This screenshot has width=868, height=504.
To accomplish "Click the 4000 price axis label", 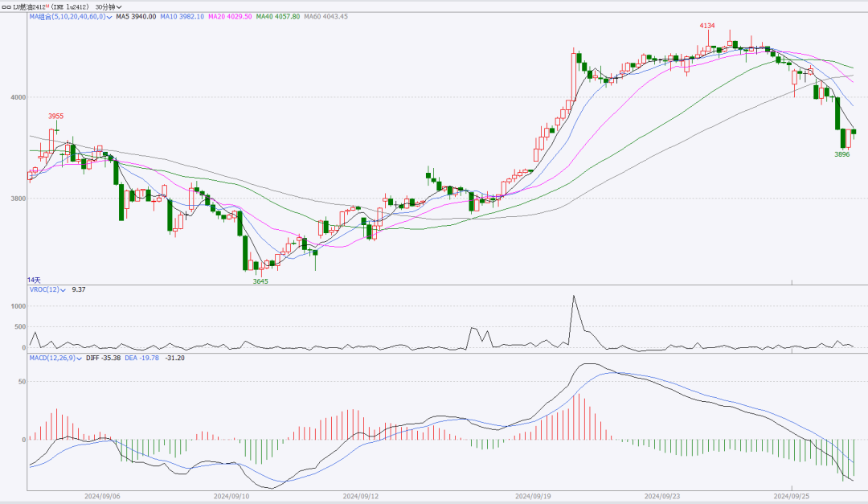I will tap(18, 97).
